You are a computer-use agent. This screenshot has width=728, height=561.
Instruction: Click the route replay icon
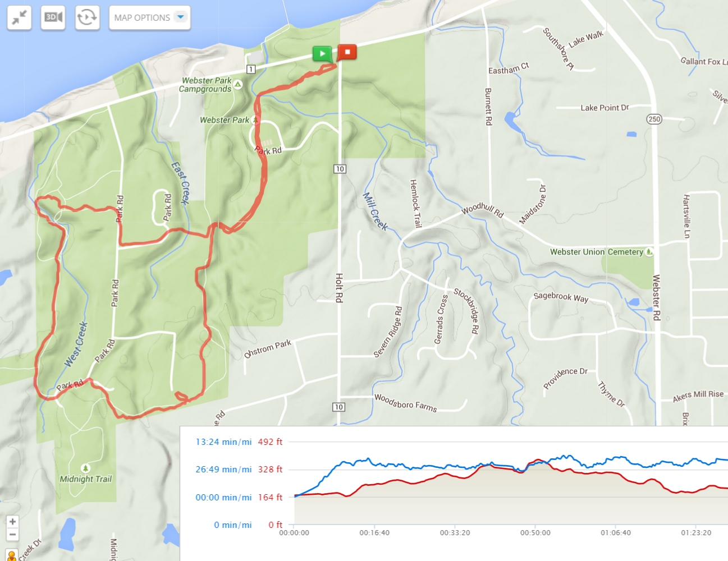click(x=87, y=17)
